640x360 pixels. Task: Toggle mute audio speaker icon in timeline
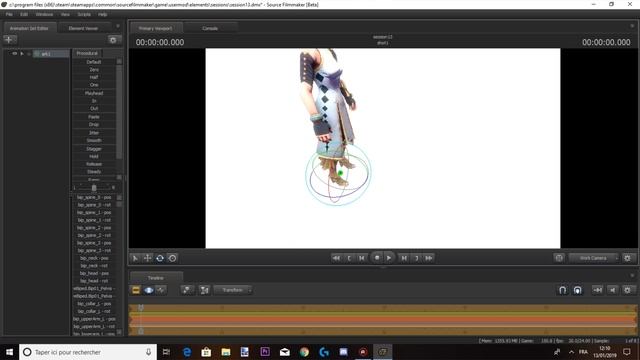[x=612, y=290]
